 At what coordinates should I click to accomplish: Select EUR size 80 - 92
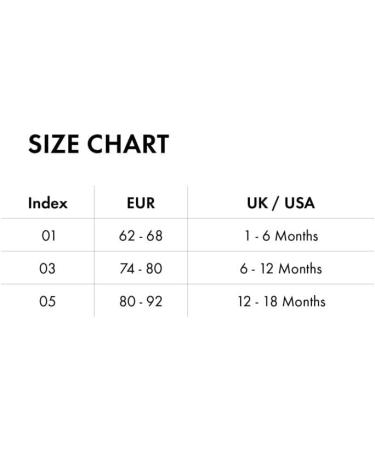pyautogui.click(x=141, y=302)
